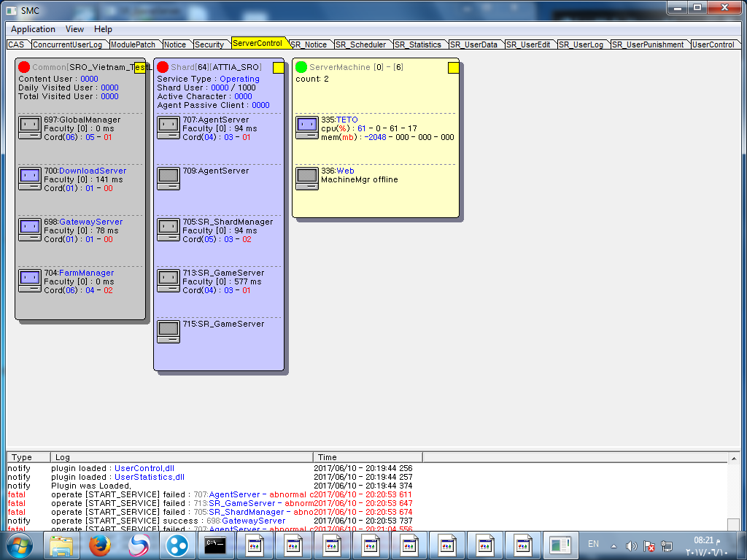Click the GatewayServer link in Common panel

tap(91, 222)
